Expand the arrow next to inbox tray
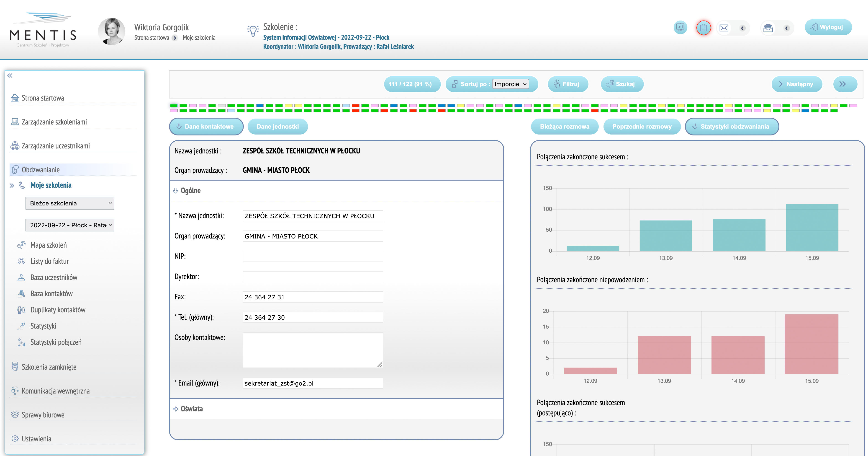Viewport: 868px width, 456px height. click(786, 28)
